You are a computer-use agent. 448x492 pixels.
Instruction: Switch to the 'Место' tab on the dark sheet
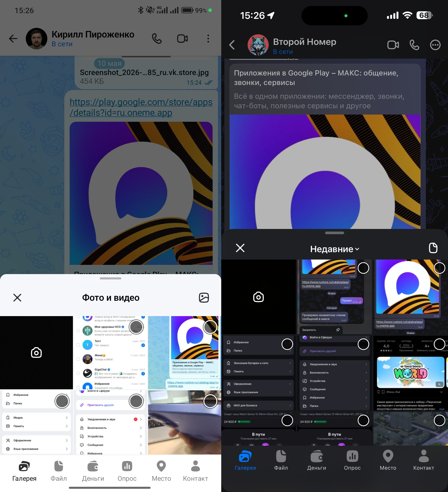pyautogui.click(x=388, y=460)
